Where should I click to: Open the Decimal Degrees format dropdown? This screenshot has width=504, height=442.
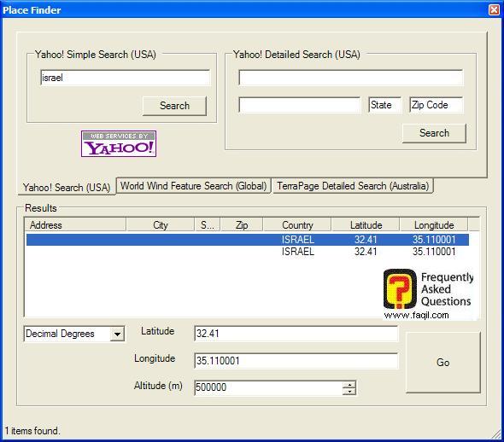(x=117, y=334)
